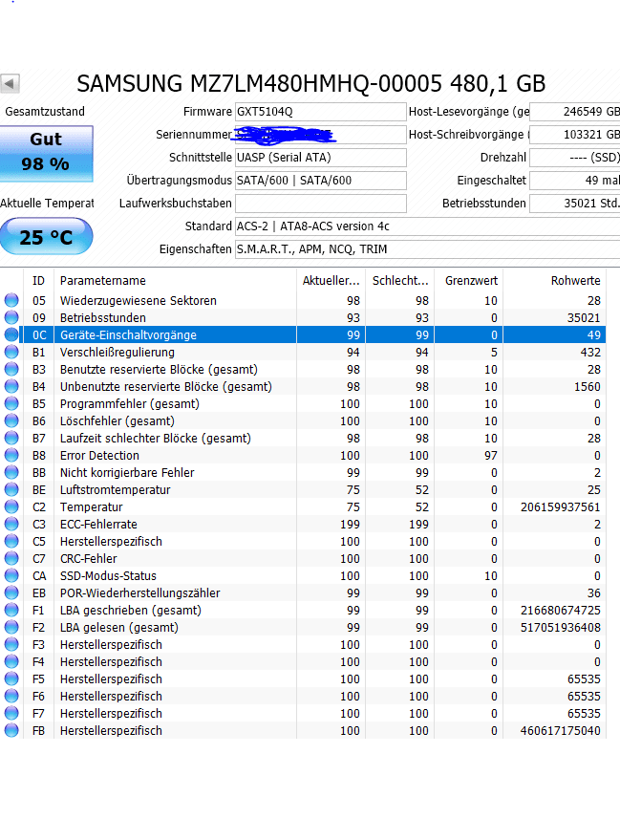Click the F4 ID cell
Viewport: 620px width, 840px height.
[x=38, y=661]
